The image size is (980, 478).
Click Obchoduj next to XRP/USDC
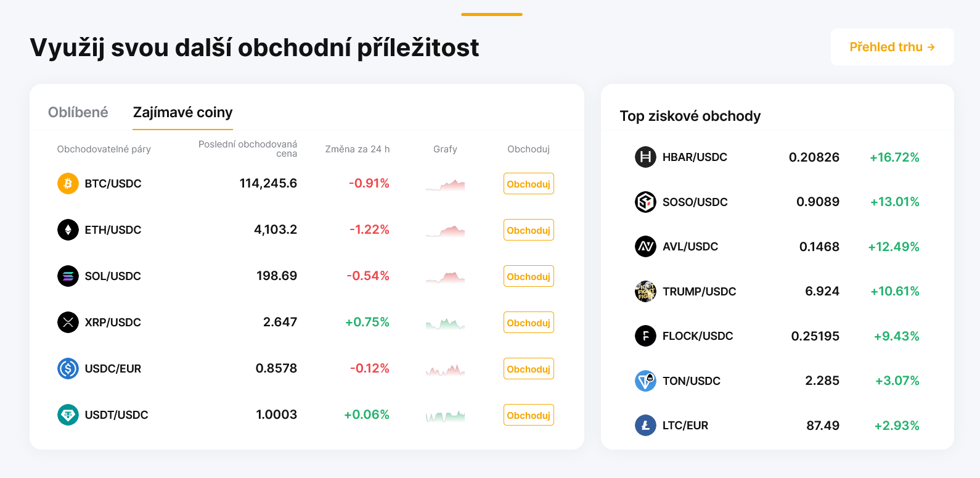point(528,322)
